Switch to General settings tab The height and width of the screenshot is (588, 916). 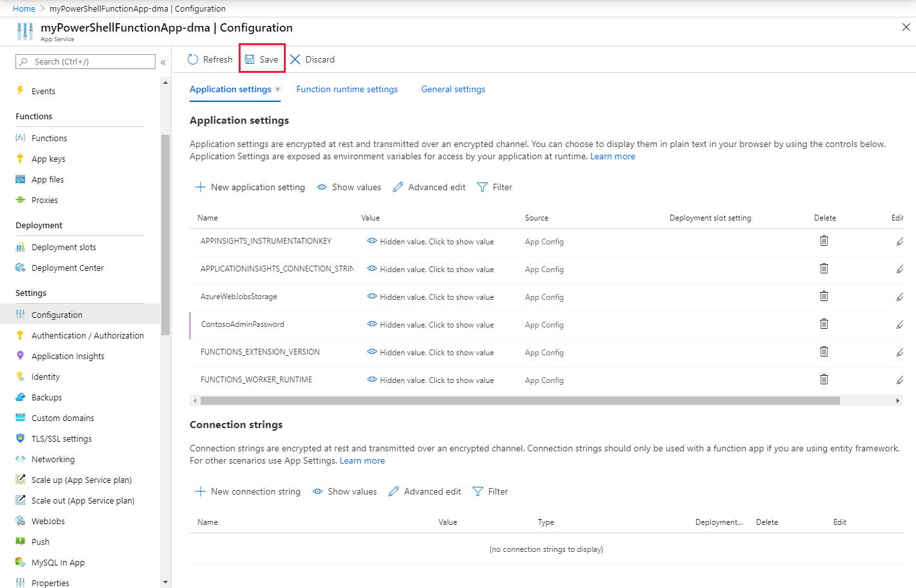point(453,89)
